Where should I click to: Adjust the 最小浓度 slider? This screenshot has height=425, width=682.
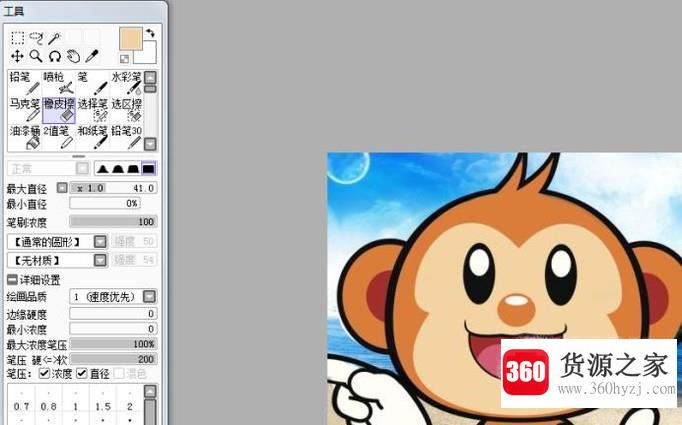(114, 328)
